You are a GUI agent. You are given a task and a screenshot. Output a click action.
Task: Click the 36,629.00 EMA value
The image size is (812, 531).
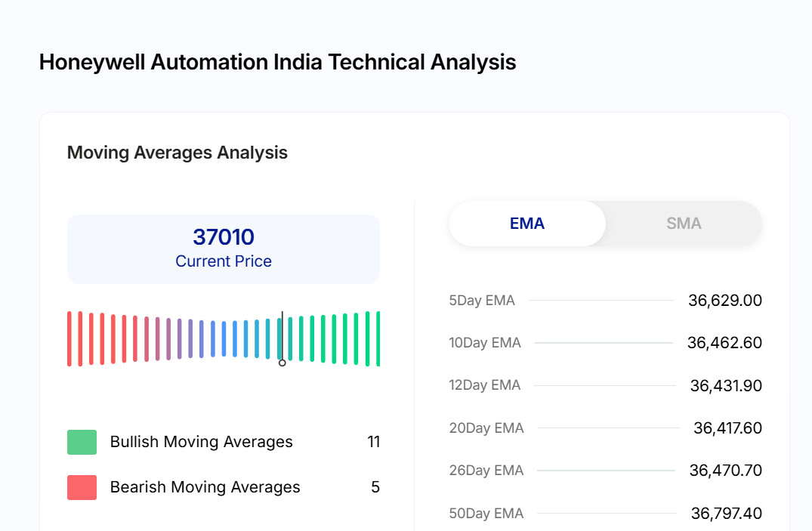(x=724, y=301)
